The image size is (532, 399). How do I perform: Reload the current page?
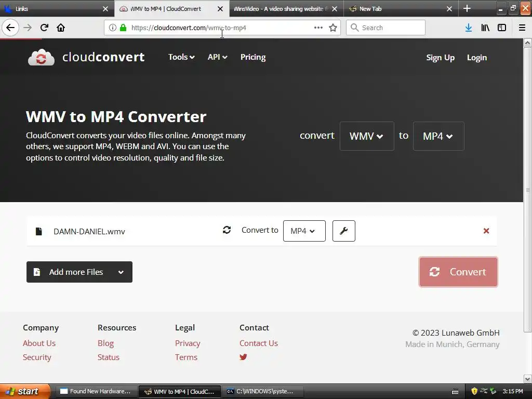point(44,28)
